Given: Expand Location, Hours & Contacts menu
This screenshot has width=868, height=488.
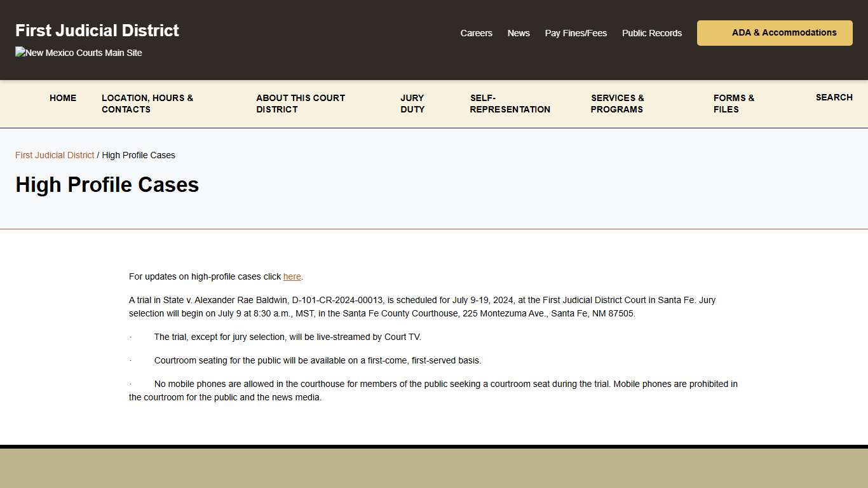Looking at the screenshot, I should pos(147,104).
